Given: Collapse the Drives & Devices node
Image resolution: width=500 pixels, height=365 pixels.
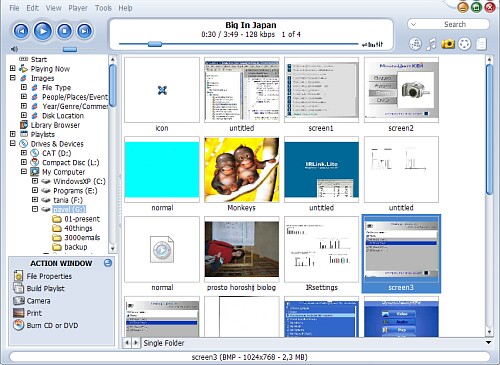Looking at the screenshot, I should coord(13,143).
